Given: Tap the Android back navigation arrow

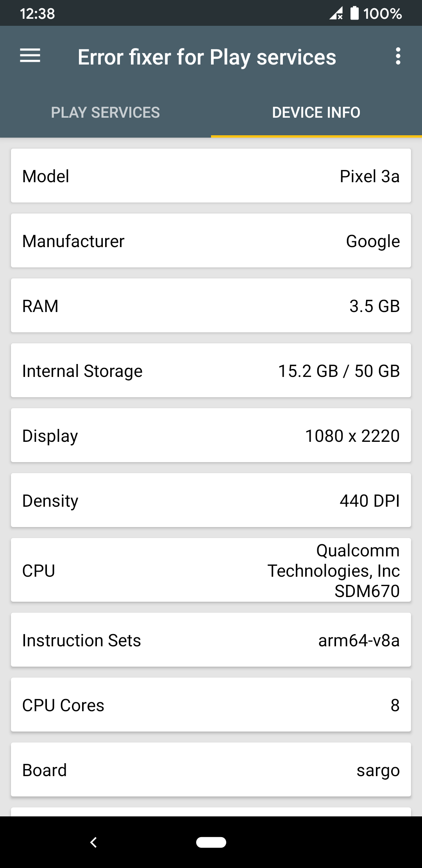Looking at the screenshot, I should click(93, 842).
